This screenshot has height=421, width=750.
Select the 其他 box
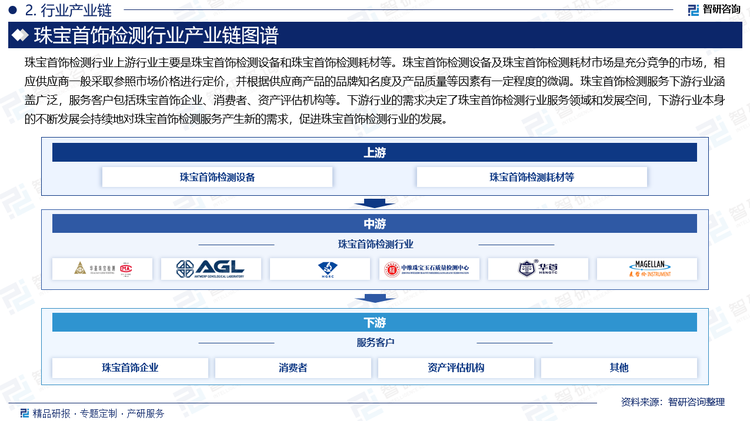[619, 367]
